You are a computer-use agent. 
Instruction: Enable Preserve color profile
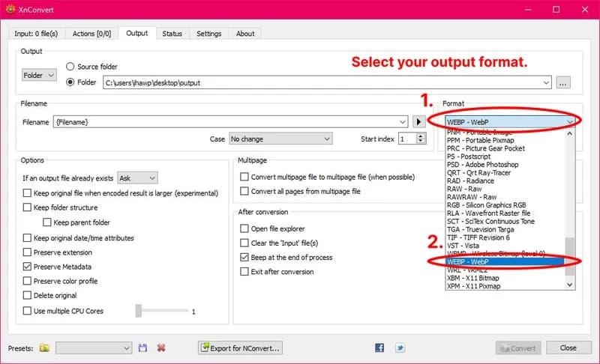point(27,281)
